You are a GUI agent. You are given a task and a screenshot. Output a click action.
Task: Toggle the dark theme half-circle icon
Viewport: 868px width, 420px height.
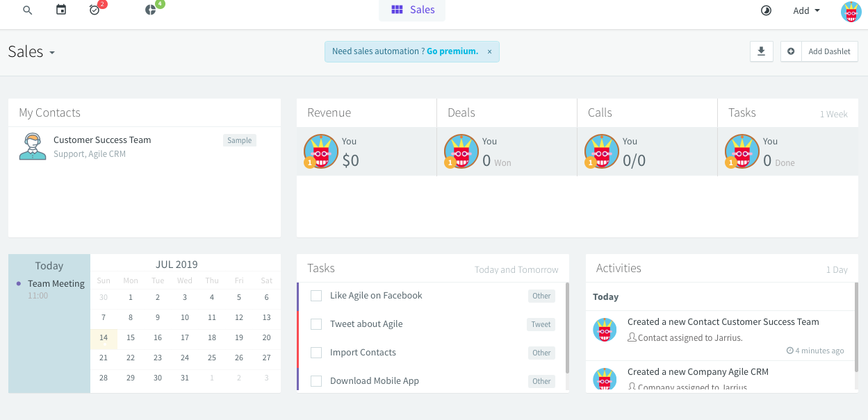click(x=766, y=10)
